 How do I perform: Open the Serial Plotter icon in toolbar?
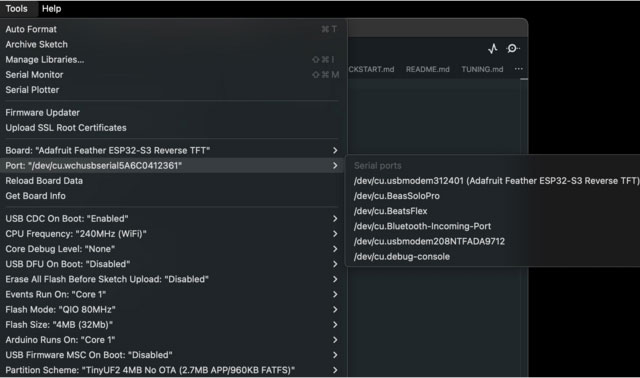click(x=493, y=49)
